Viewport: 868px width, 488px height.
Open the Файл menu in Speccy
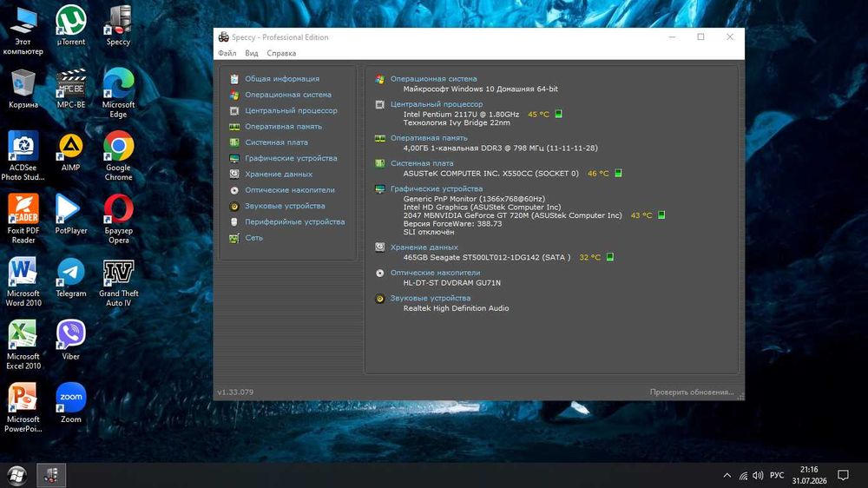[x=227, y=53]
